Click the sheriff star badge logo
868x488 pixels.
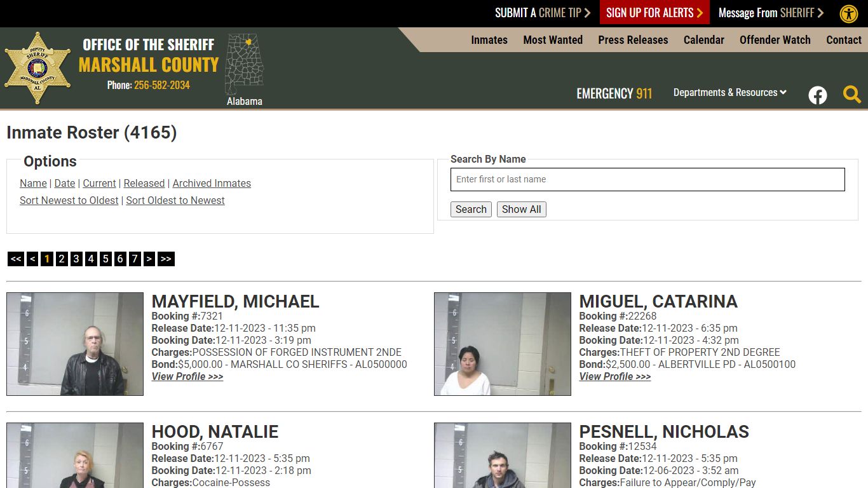coord(37,68)
